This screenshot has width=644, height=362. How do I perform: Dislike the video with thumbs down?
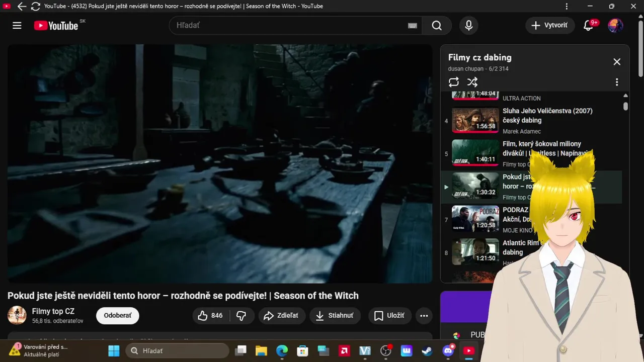click(x=242, y=316)
